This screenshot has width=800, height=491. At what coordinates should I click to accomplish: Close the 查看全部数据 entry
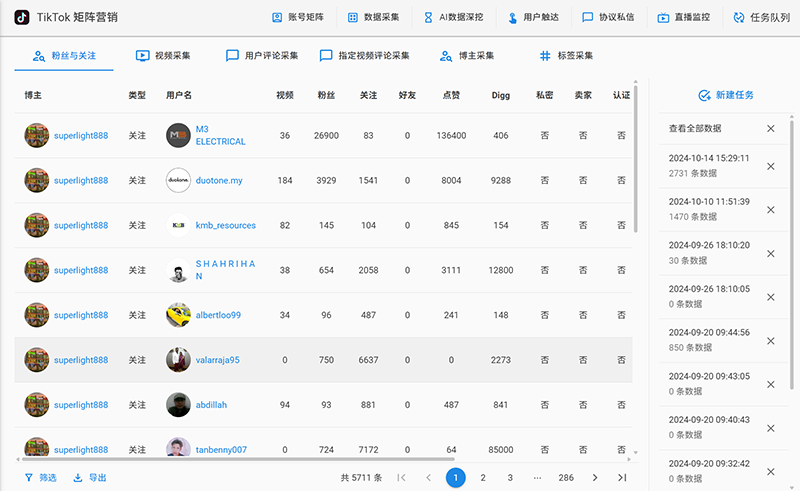tap(770, 128)
